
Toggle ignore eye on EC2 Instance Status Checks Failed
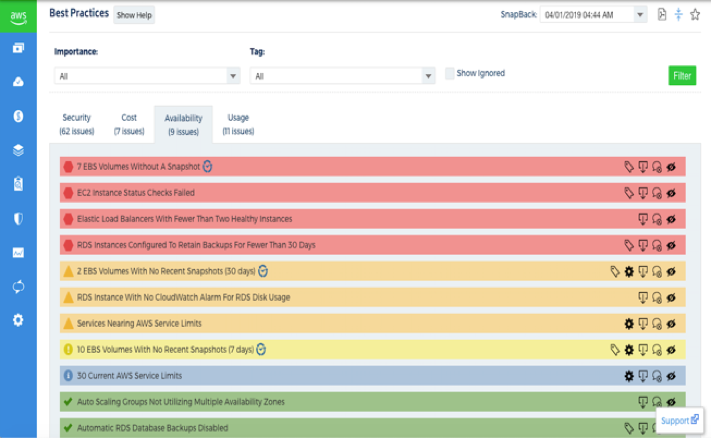pos(671,193)
